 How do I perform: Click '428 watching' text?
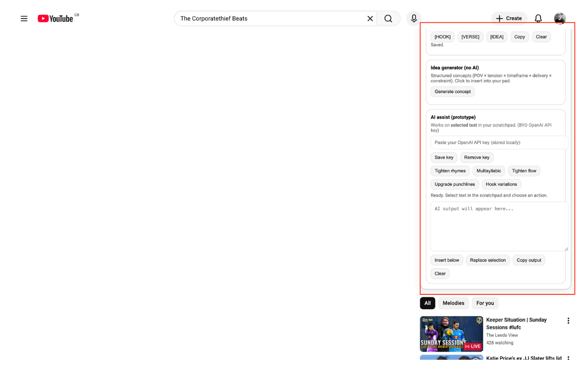500,343
